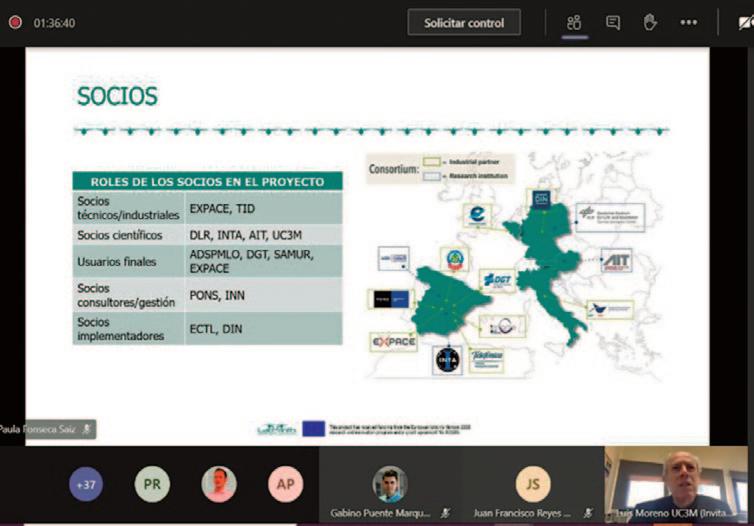Viewport: 754px width, 526px height.
Task: Click the EXPACE, TID cell
Action: click(x=264, y=208)
